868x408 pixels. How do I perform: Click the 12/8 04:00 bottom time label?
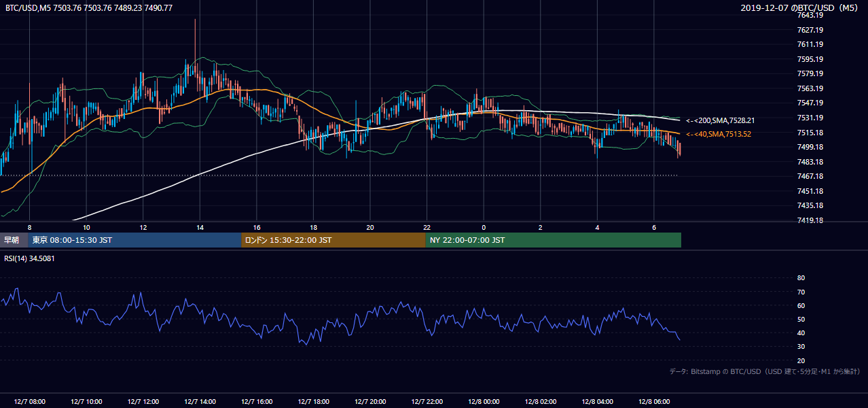pyautogui.click(x=597, y=401)
